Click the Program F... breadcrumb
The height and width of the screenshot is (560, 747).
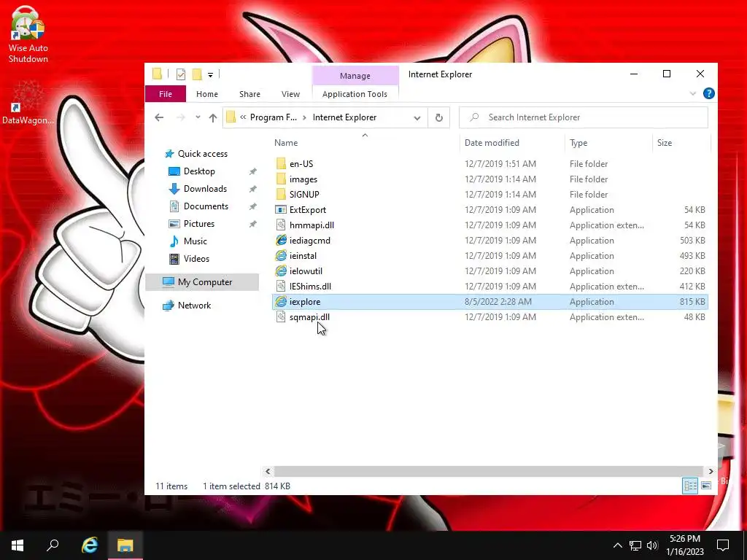(x=273, y=117)
